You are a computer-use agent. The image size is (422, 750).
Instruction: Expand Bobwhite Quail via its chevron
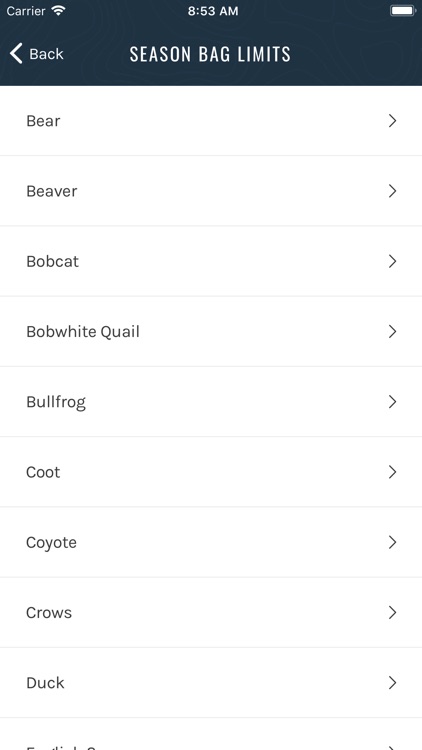[392, 331]
